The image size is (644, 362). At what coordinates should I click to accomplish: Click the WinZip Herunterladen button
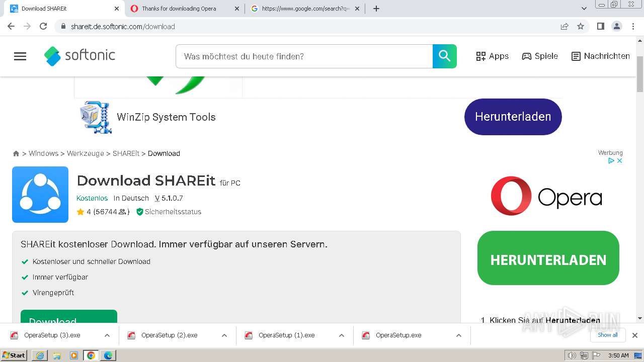coord(513,117)
